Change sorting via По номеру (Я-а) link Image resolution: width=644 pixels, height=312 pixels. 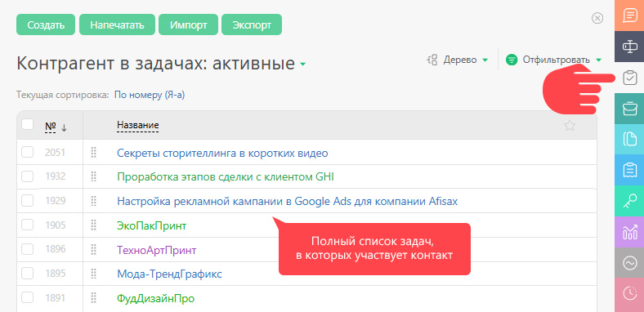[x=150, y=96]
